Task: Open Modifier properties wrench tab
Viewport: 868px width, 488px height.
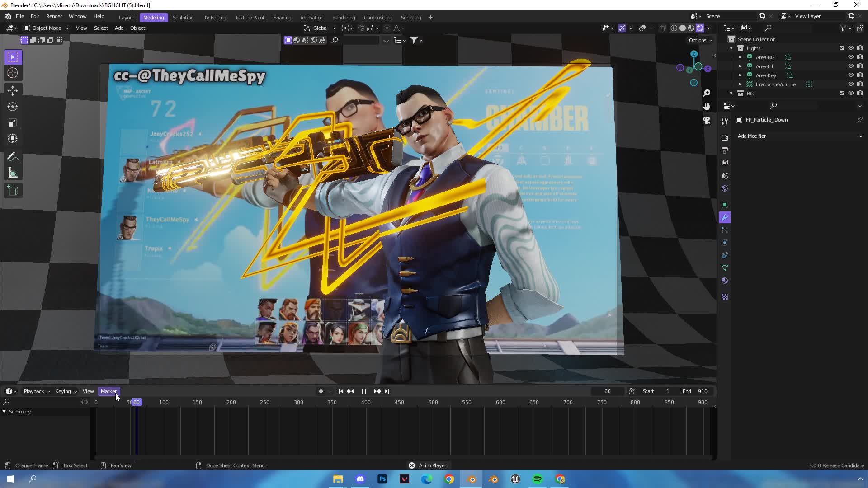Action: click(x=725, y=217)
